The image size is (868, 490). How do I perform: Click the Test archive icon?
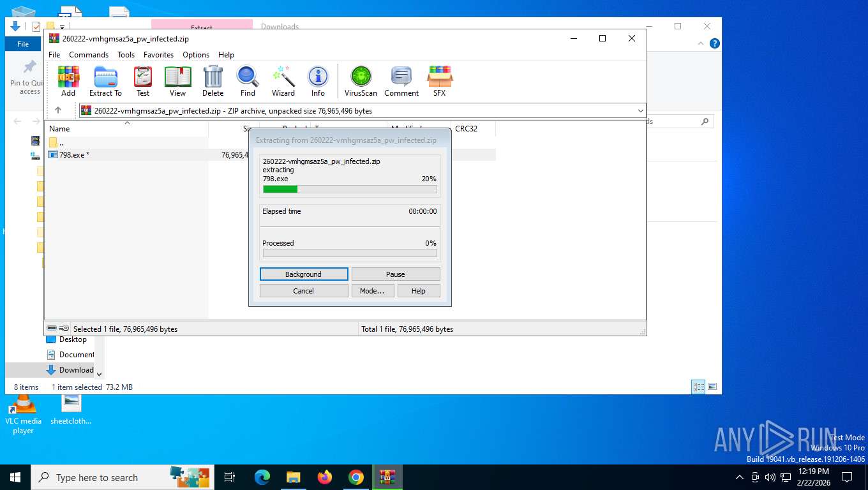[x=143, y=81]
